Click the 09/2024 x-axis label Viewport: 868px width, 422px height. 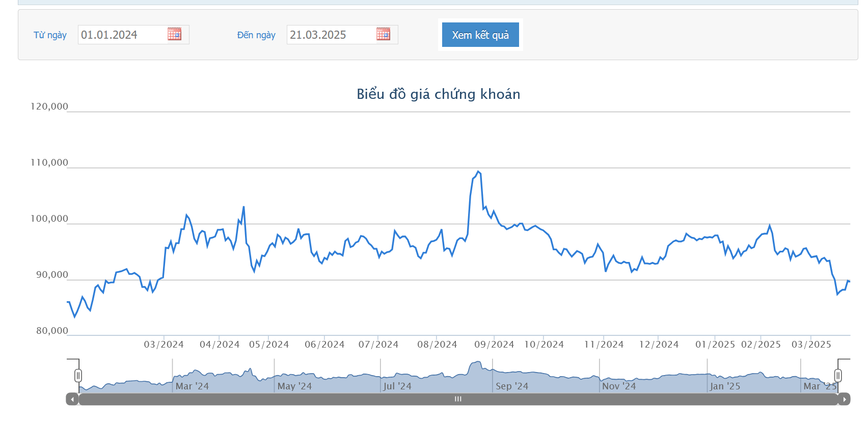coord(494,345)
